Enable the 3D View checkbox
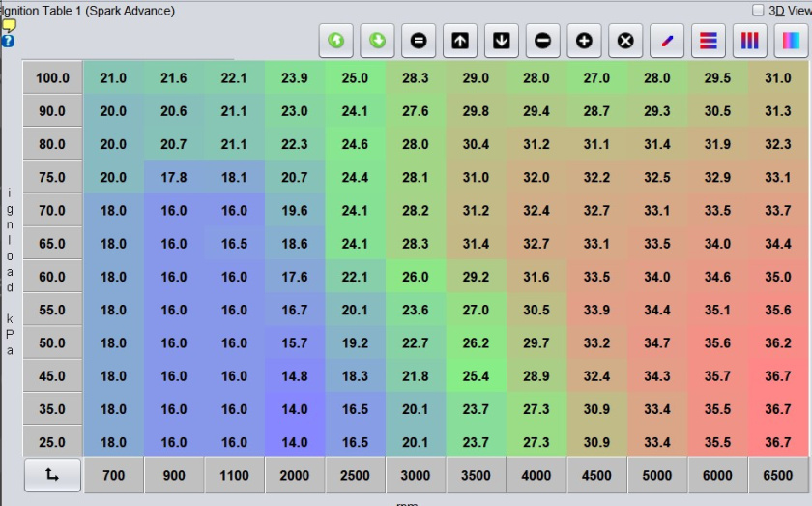812x506 pixels. pos(759,11)
